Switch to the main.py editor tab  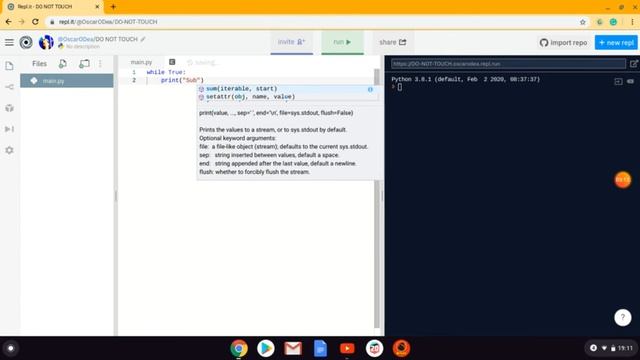(x=141, y=62)
